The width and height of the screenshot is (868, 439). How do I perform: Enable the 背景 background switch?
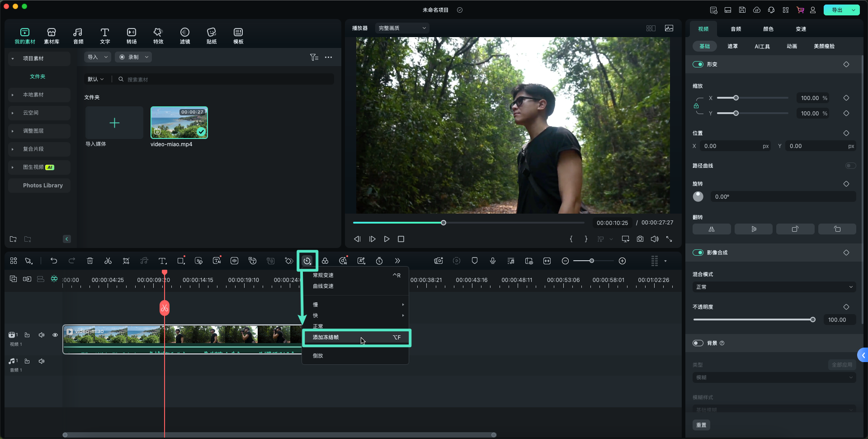(x=698, y=343)
